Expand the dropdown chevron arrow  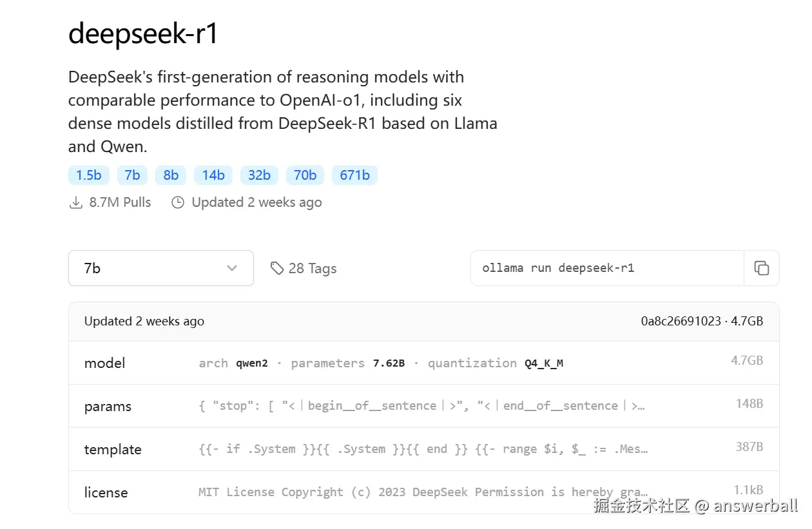click(232, 268)
